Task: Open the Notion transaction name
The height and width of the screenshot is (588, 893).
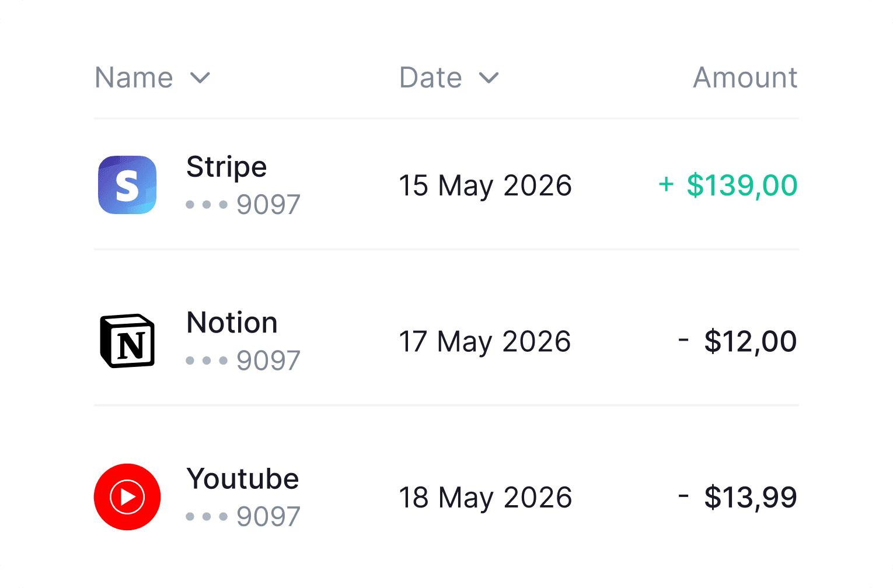Action: coord(232,323)
